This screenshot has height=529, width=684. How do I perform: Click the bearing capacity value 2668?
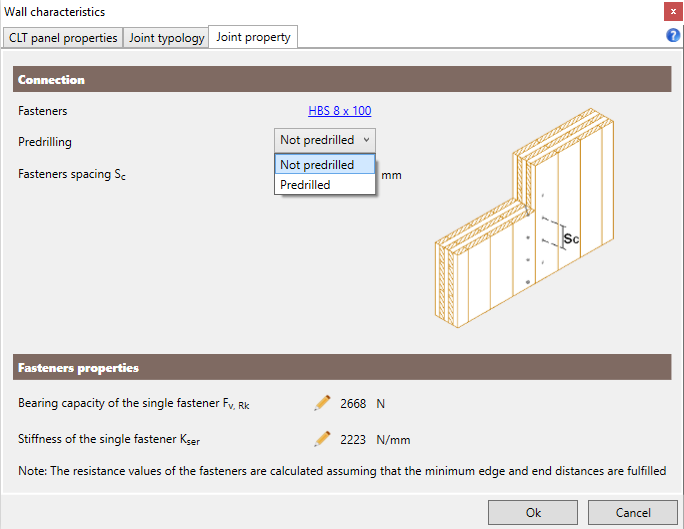coord(353,404)
